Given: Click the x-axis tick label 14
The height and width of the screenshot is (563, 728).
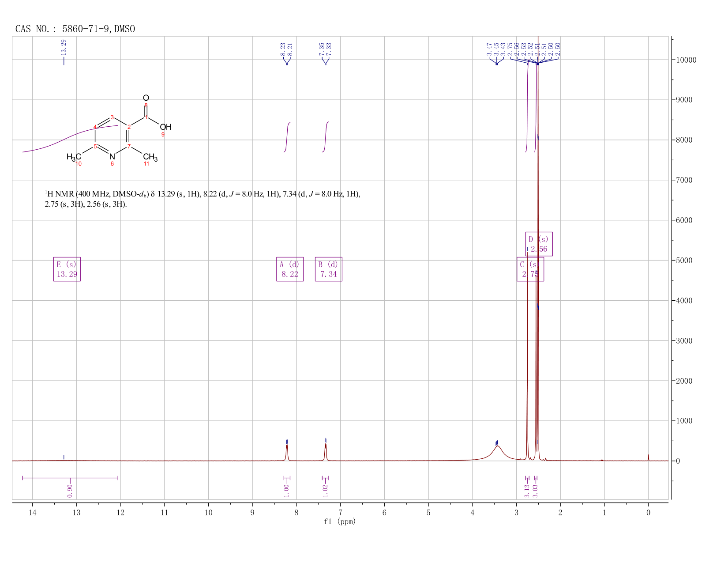Looking at the screenshot, I should tap(32, 512).
